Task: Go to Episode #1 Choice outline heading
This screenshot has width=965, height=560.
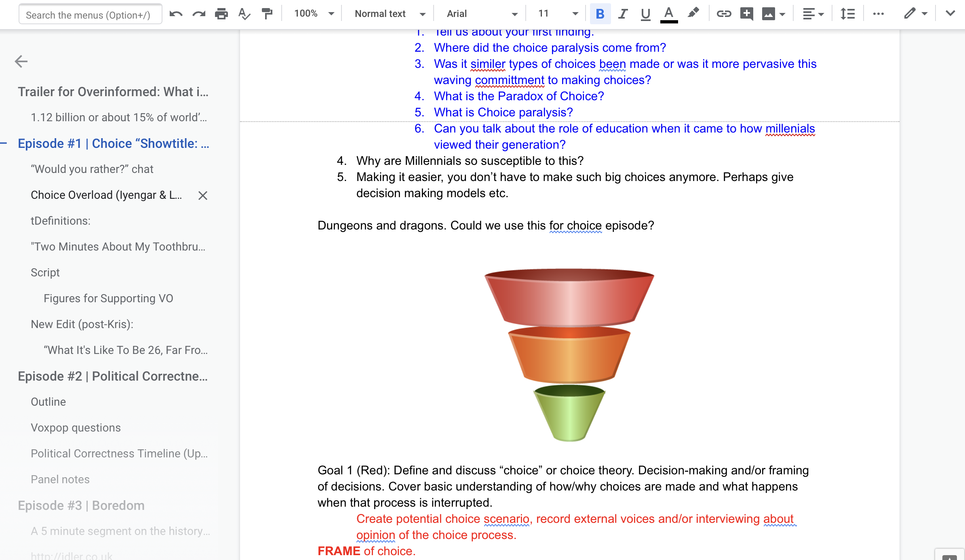Action: tap(114, 143)
